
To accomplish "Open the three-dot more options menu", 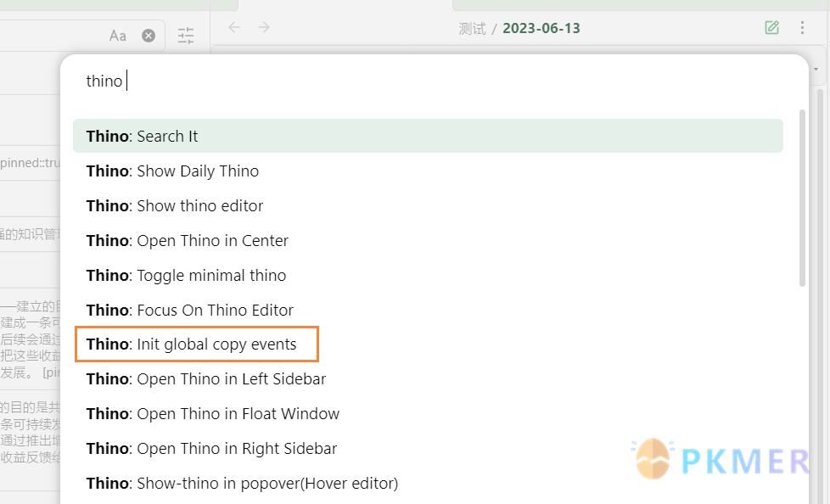I will 803,27.
